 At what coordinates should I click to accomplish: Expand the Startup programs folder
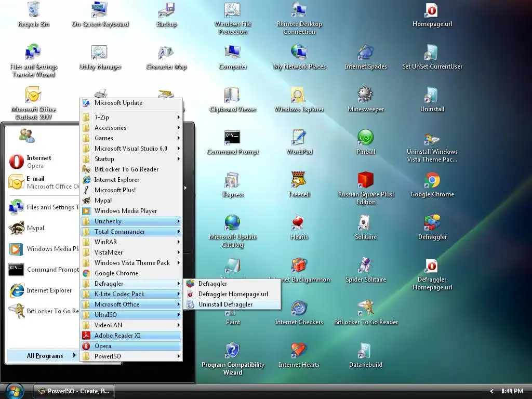131,159
